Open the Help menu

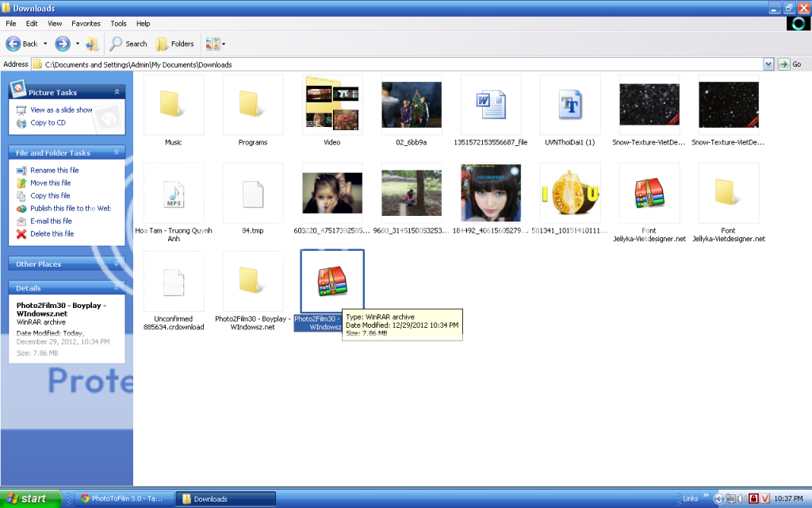click(x=143, y=23)
